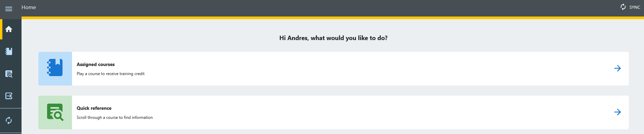Click the Home title in the top bar
Image resolution: width=644 pixels, height=134 pixels.
(x=29, y=7)
